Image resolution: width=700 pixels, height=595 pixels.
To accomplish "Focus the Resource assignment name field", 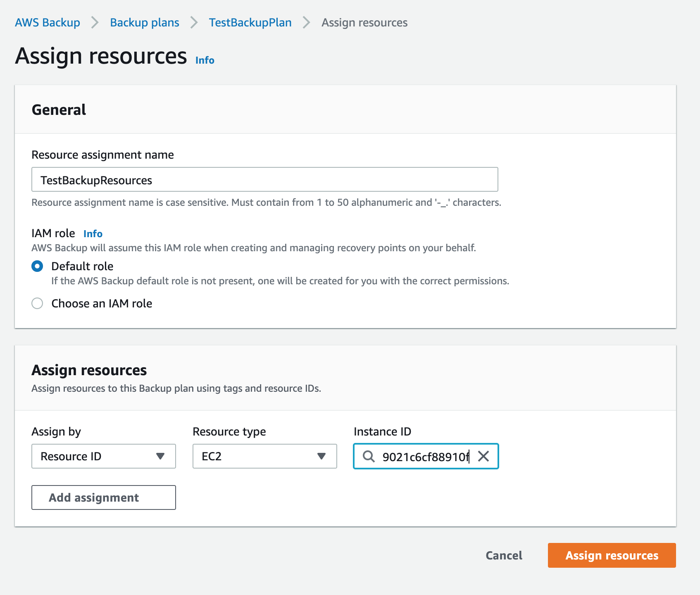I will (x=265, y=179).
